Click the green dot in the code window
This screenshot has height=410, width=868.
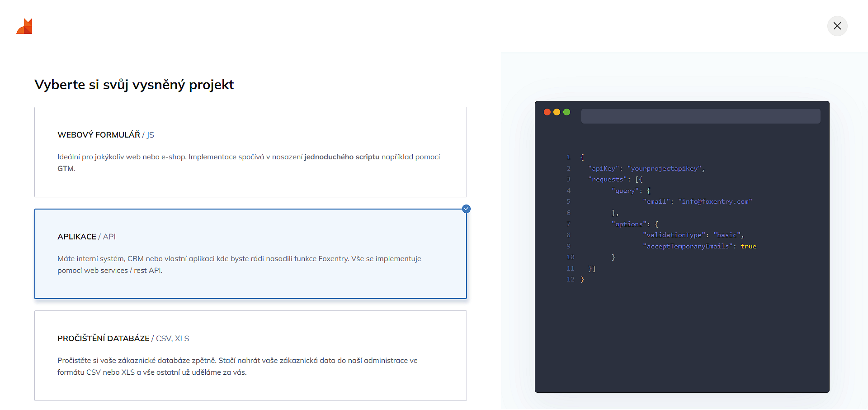coord(566,112)
